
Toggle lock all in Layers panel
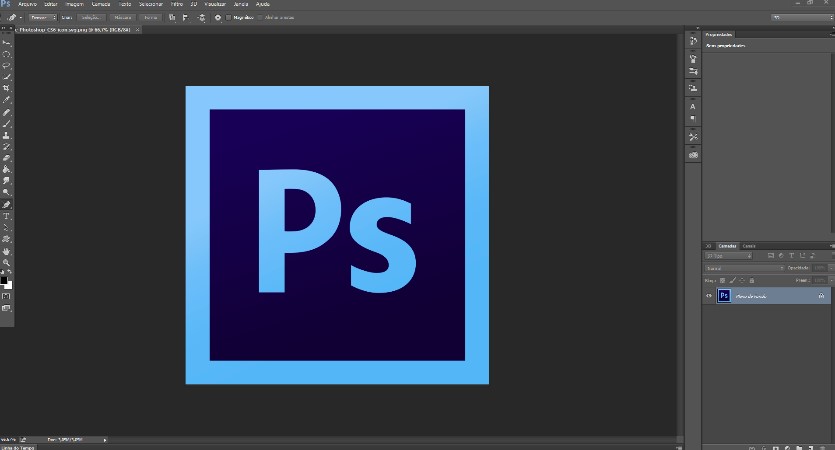752,280
